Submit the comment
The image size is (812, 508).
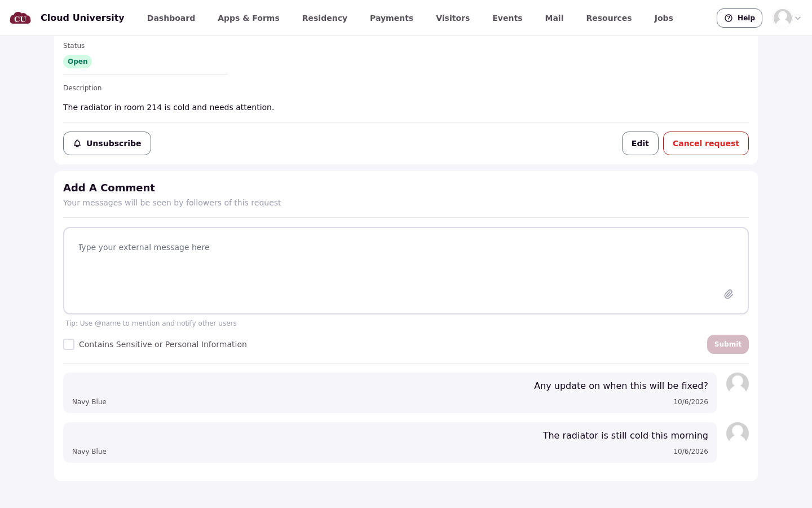[x=728, y=344]
